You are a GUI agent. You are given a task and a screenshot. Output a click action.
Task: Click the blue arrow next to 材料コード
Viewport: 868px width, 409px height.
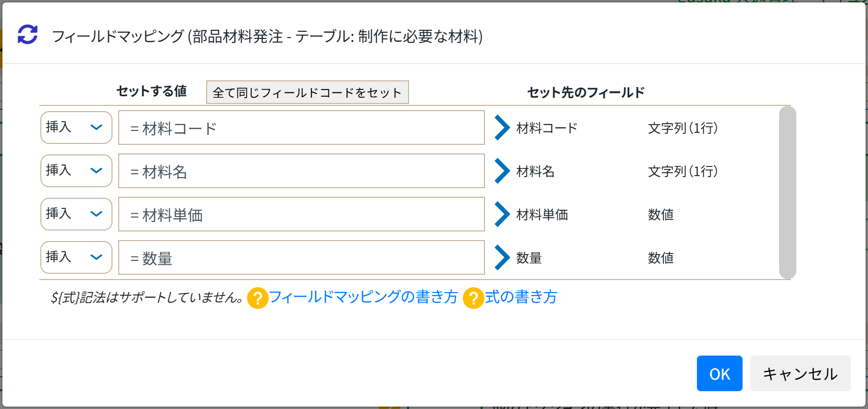tap(502, 128)
